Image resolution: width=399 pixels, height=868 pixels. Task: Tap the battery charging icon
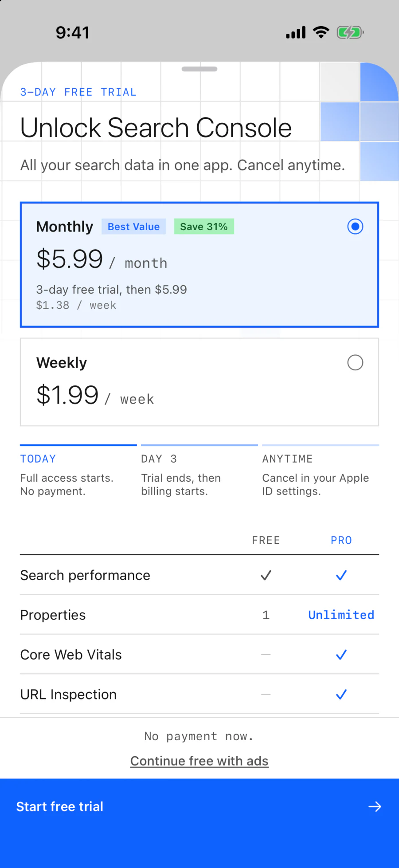coord(350,32)
